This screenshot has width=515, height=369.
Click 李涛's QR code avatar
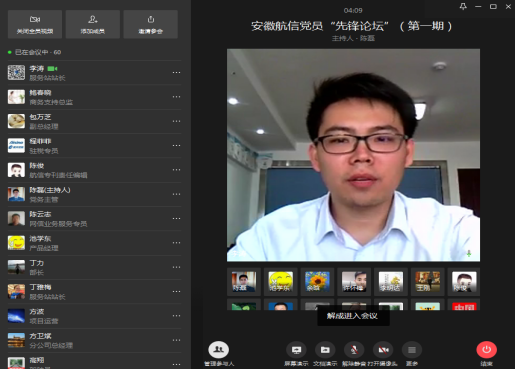pyautogui.click(x=16, y=72)
